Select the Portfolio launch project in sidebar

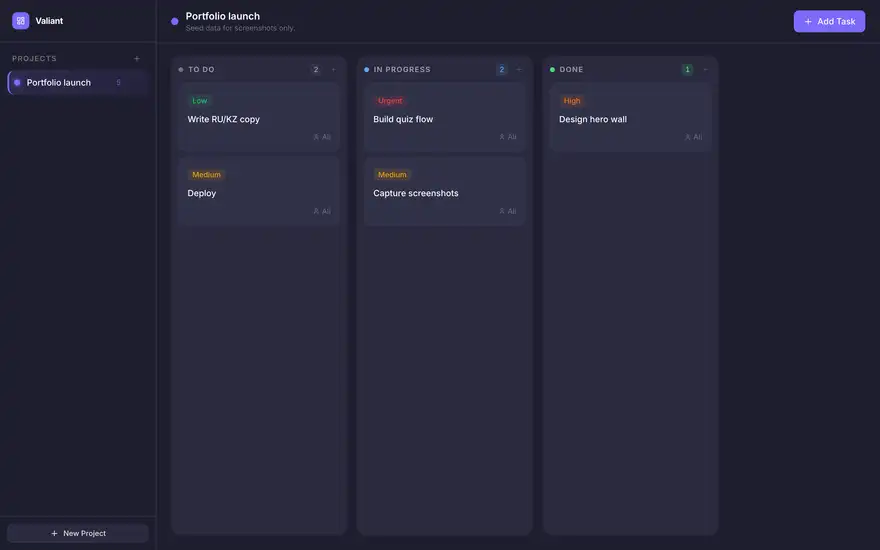pos(77,82)
